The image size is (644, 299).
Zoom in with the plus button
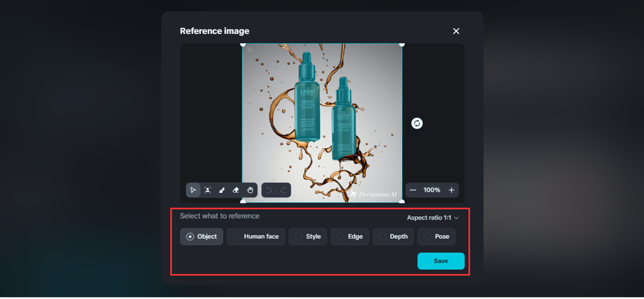(x=451, y=190)
